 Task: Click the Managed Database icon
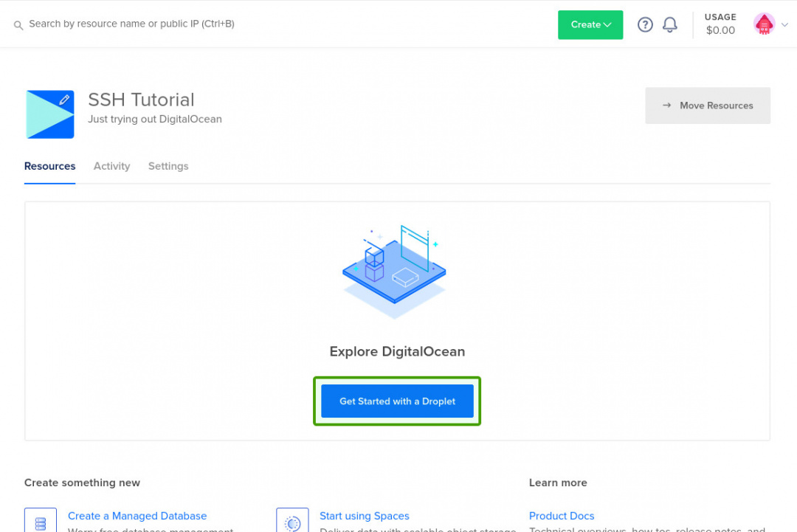[x=40, y=520]
